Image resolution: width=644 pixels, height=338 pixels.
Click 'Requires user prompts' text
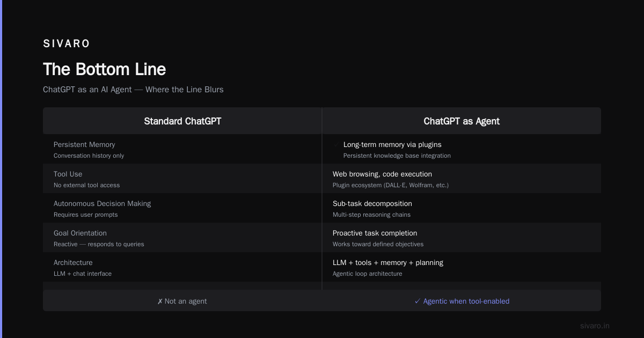click(86, 215)
